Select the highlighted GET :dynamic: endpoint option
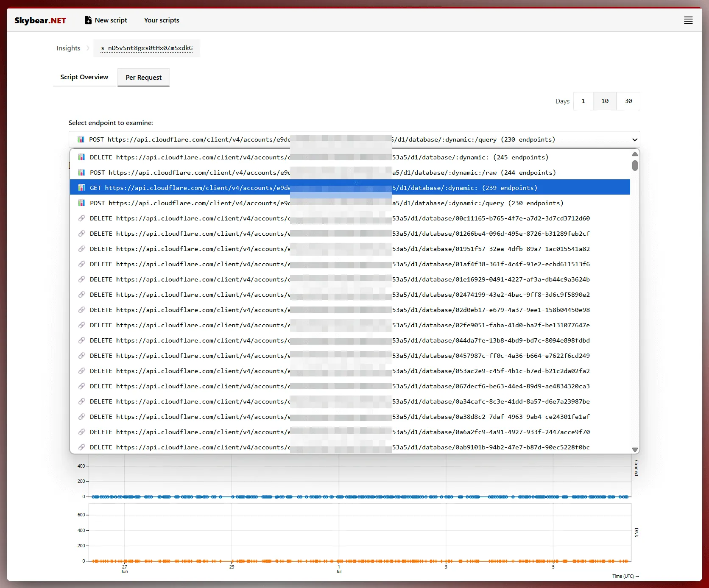This screenshot has height=588, width=709. click(x=297, y=187)
